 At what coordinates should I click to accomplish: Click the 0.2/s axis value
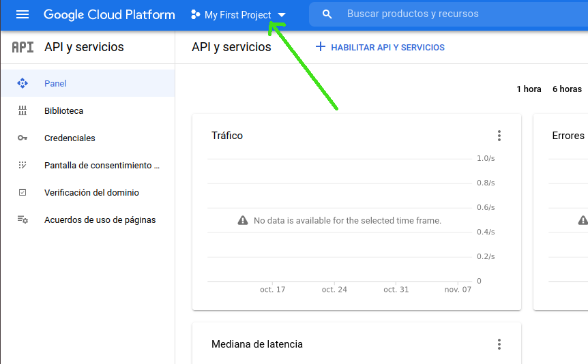point(486,256)
